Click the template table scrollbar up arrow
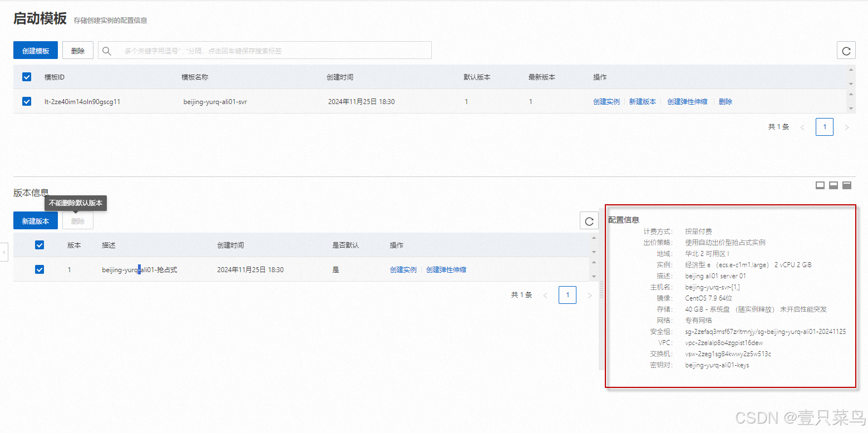The image size is (868, 433). tap(851, 70)
